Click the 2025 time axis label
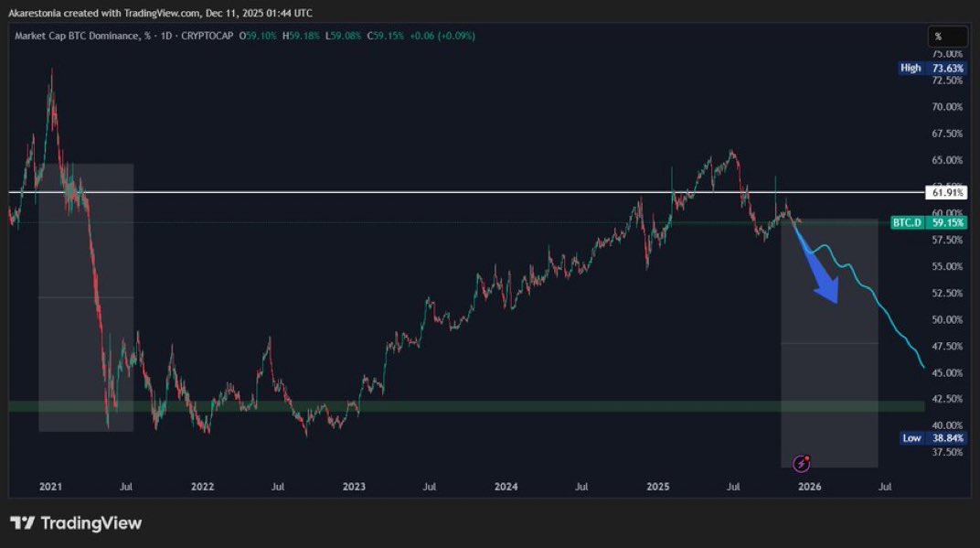The width and height of the screenshot is (980, 548). tap(657, 487)
